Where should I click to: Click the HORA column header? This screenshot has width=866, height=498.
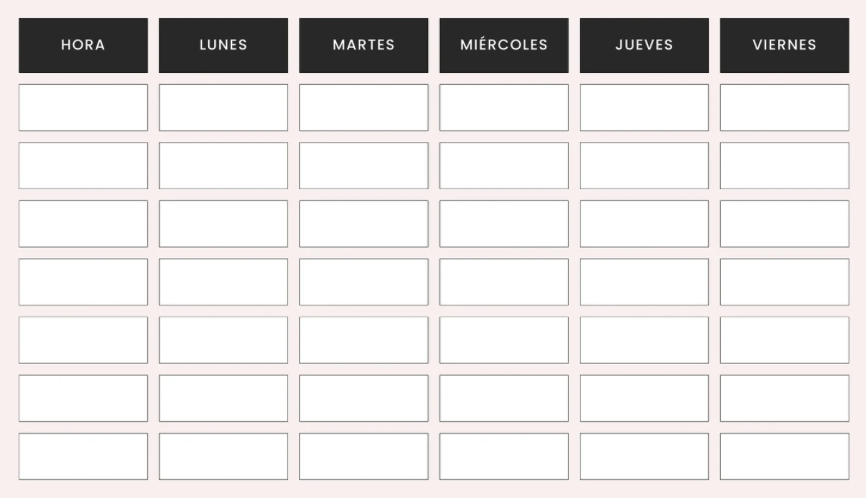click(x=83, y=45)
